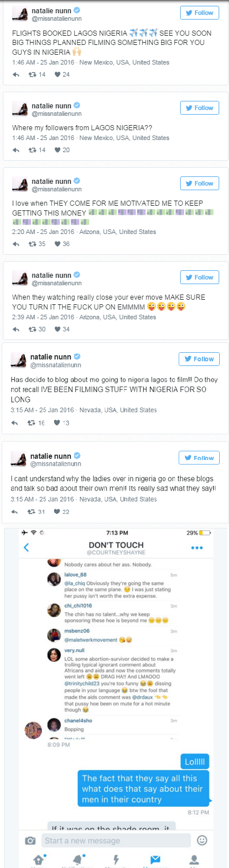Click Follow on the 'THEY COME FOR ME' tweet
Viewport: 229px width, 868px height.
(x=199, y=183)
